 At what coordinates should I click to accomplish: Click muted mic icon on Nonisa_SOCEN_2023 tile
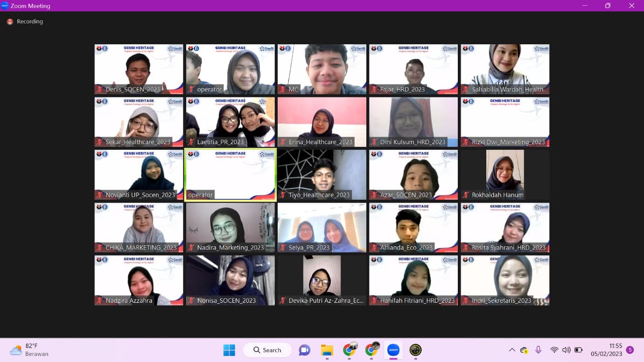(191, 300)
